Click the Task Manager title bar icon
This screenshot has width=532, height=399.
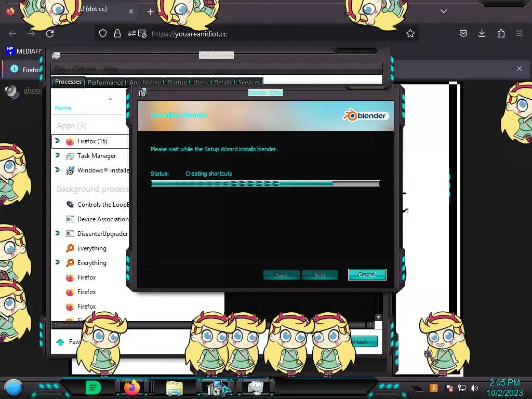tap(56, 55)
